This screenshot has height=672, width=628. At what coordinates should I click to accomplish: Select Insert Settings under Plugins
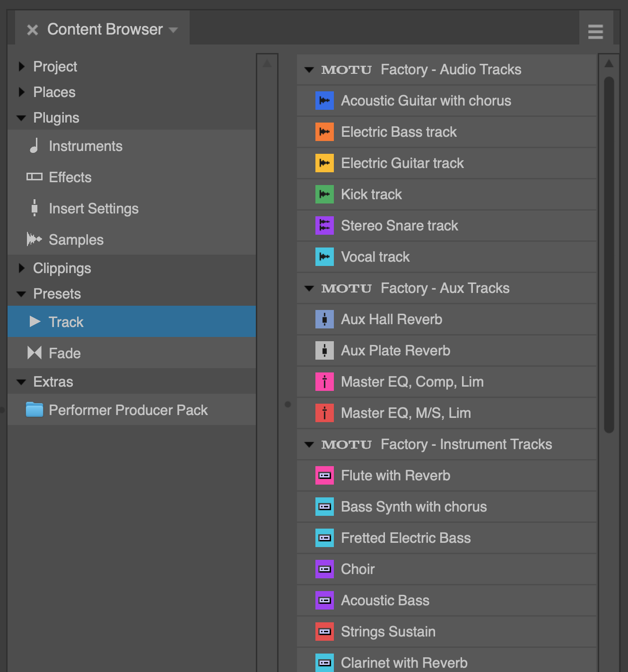(x=131, y=208)
